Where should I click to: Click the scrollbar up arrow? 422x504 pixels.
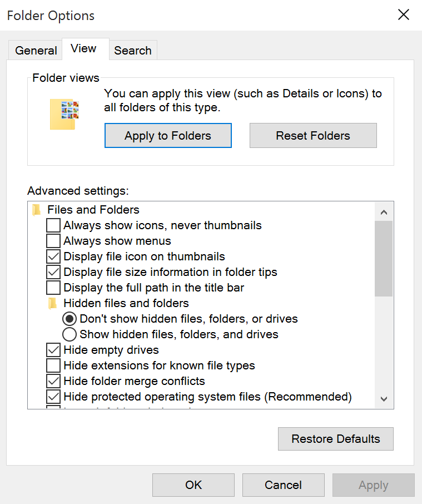(x=384, y=212)
